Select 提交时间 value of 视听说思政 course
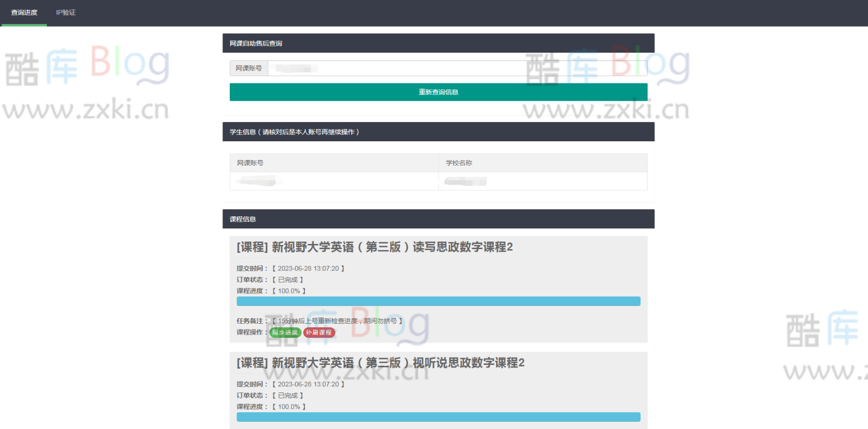The image size is (868, 429). pos(308,384)
